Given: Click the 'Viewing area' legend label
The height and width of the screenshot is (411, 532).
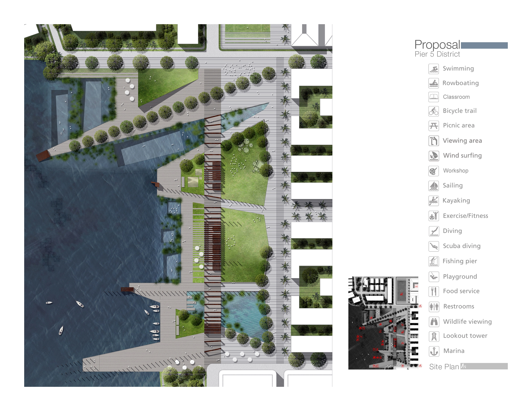Looking at the screenshot, I should (x=462, y=141).
